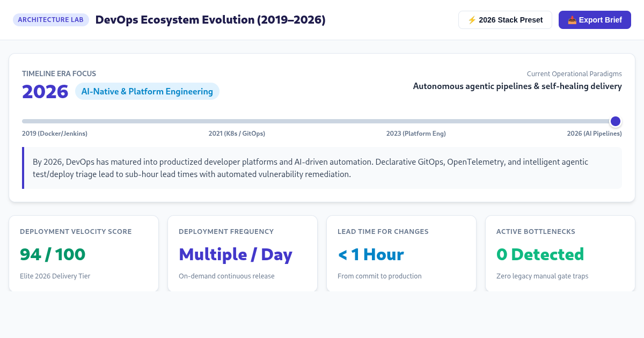The image size is (644, 338).
Task: Jump to 2023 (Platform Eng) marker
Action: (x=416, y=134)
